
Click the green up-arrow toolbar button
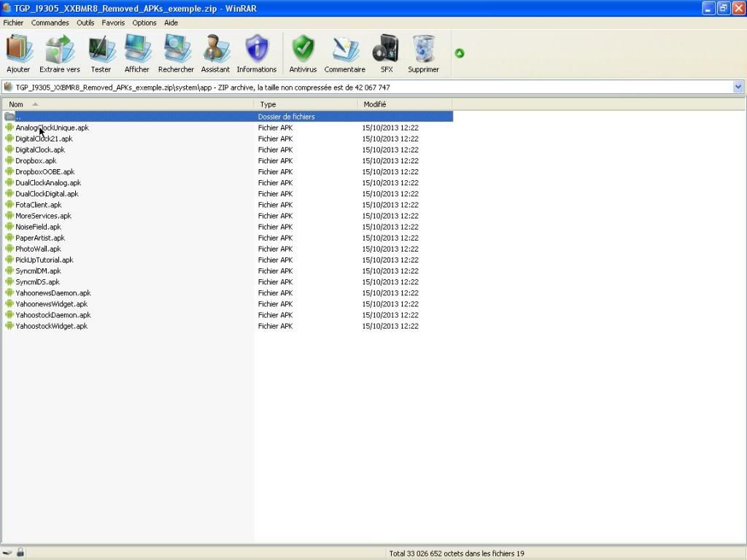pos(460,53)
